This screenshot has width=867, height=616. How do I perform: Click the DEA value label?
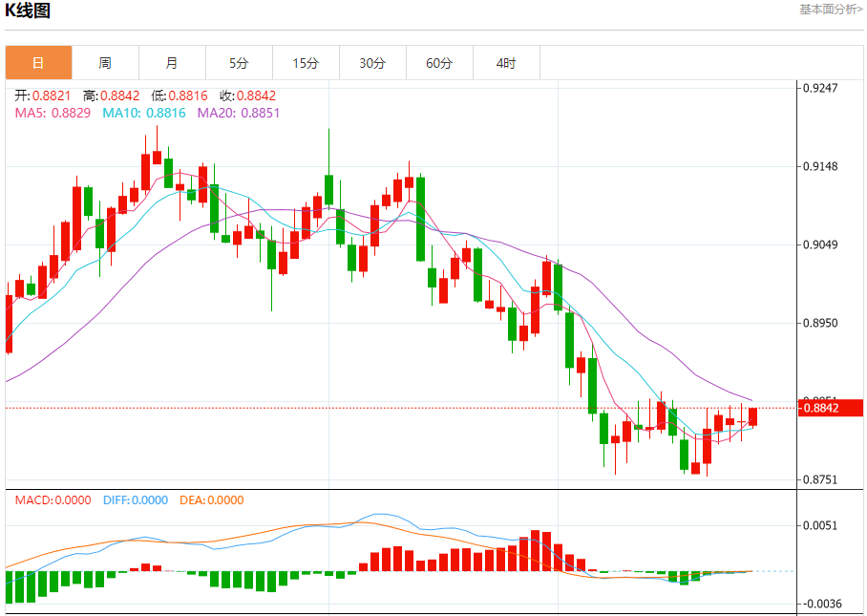tap(211, 499)
